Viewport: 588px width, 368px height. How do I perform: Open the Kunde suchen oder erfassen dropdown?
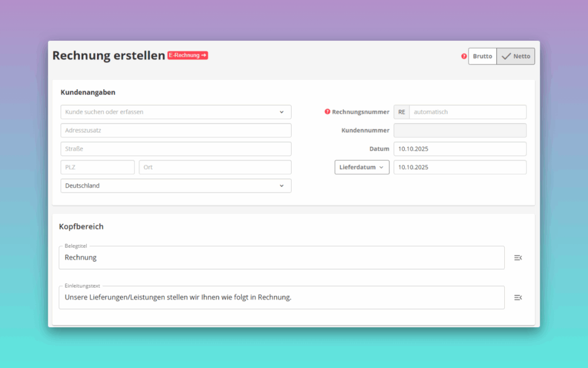[176, 112]
